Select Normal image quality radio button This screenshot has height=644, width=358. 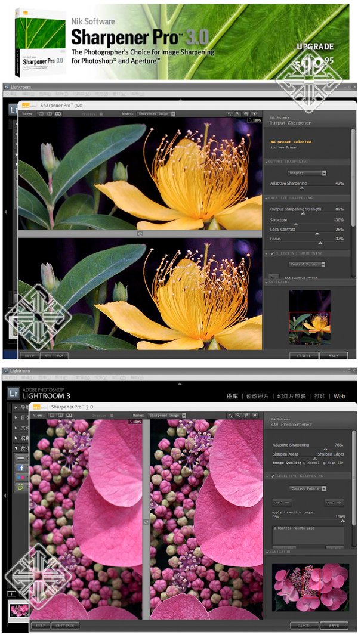[304, 463]
